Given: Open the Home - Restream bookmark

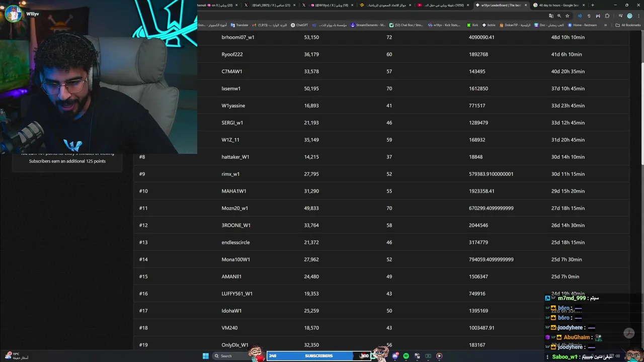Looking at the screenshot, I should [x=582, y=25].
